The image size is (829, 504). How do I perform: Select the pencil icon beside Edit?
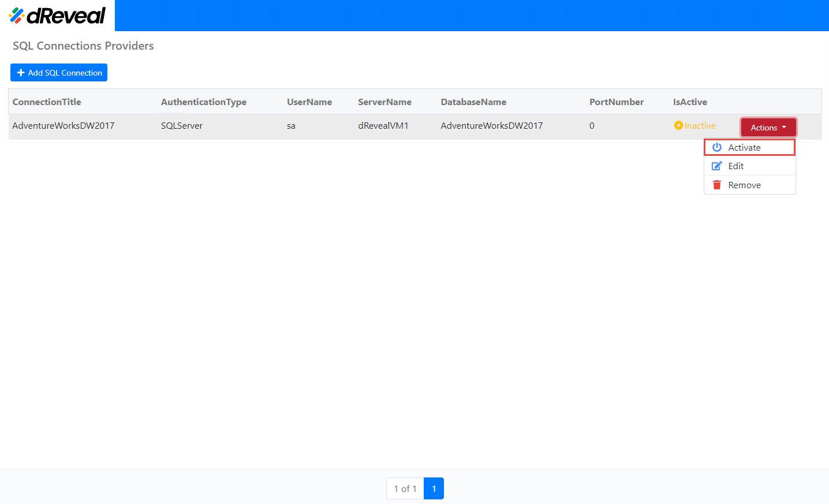[717, 166]
